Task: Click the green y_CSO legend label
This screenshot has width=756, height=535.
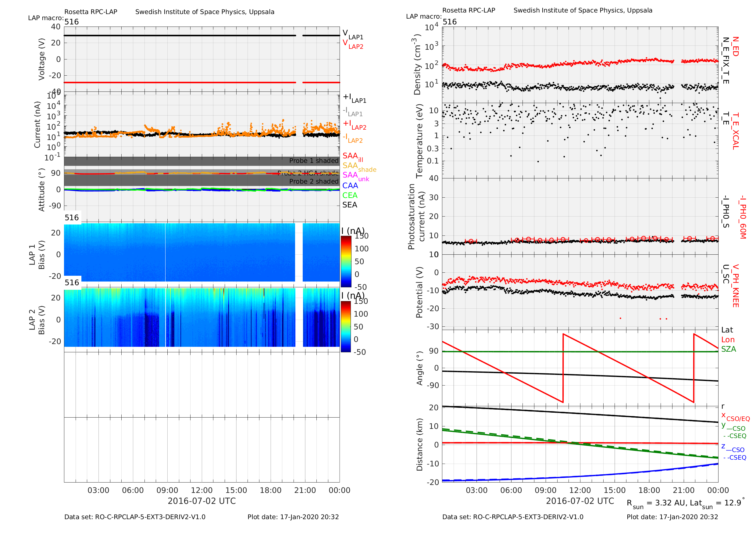Action: pyautogui.click(x=733, y=427)
